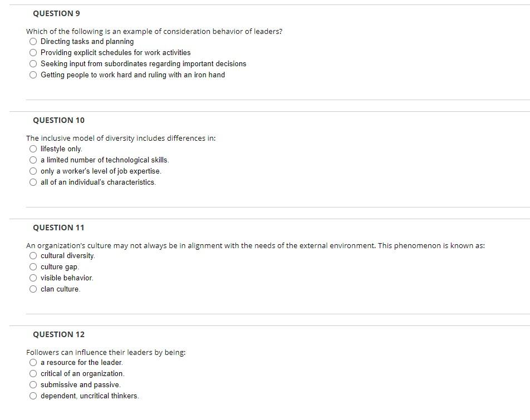Screen dimensions: 530x420
Task: Pick 'Getting people to work hard' option
Action: point(32,75)
